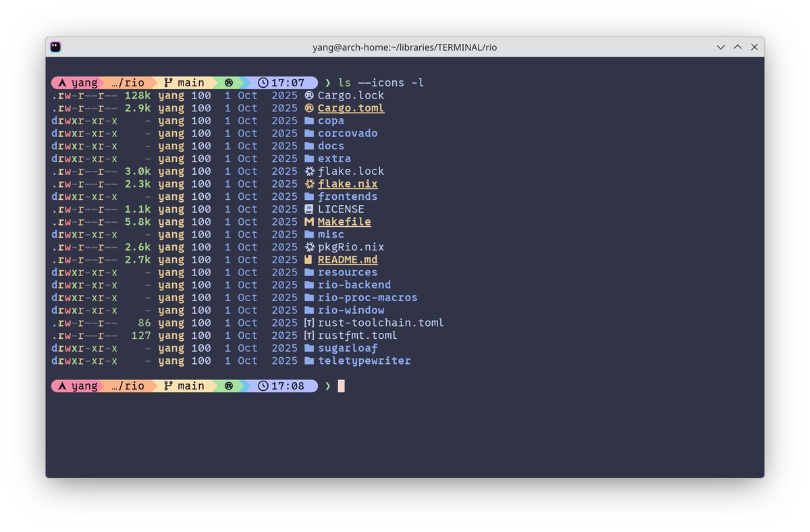Click the 128k size of Cargo.lock
The image size is (810, 532).
click(138, 95)
